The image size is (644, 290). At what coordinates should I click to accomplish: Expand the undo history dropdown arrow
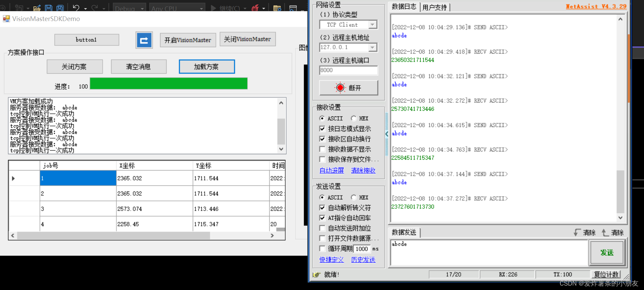85,8
